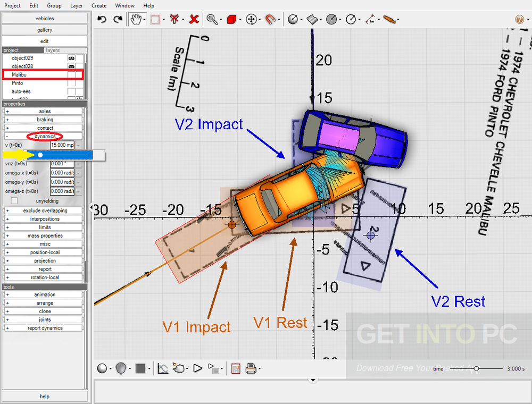Enable the unyielding checkbox
This screenshot has width=532, height=404.
tap(13, 200)
